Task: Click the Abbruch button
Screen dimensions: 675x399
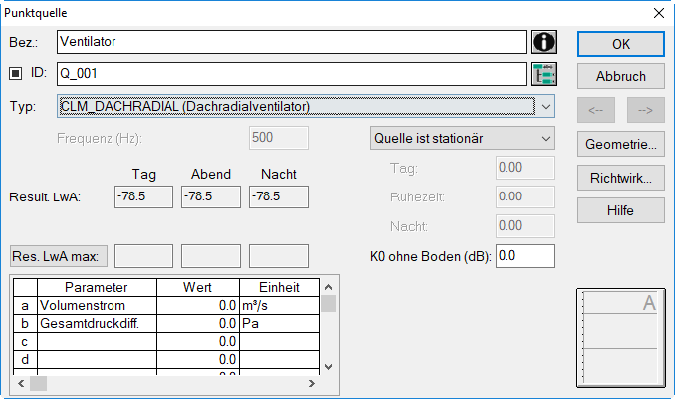Action: click(621, 76)
